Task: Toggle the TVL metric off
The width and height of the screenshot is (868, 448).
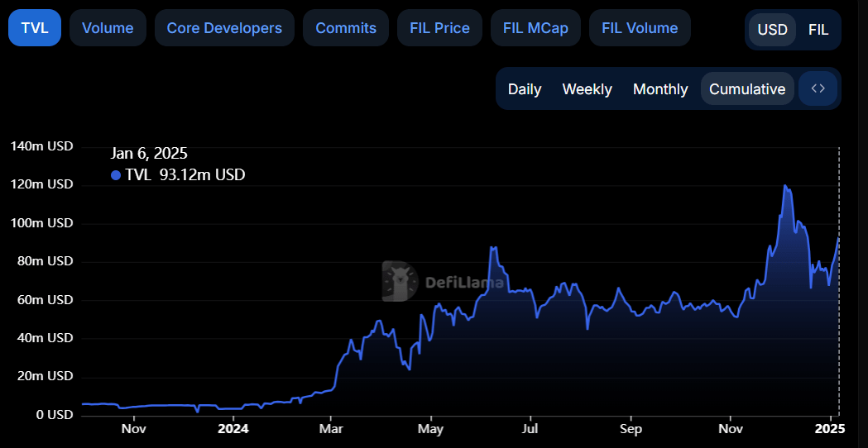Action: [x=34, y=28]
